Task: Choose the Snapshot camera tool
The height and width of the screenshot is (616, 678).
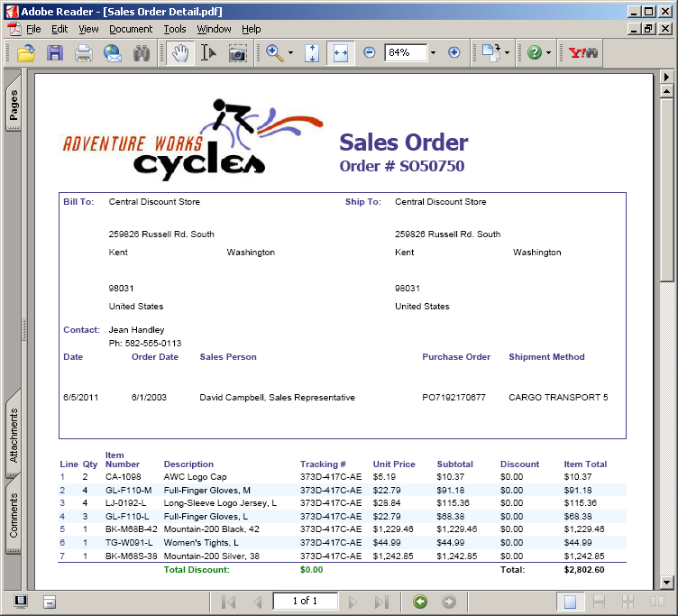Action: pyautogui.click(x=237, y=53)
